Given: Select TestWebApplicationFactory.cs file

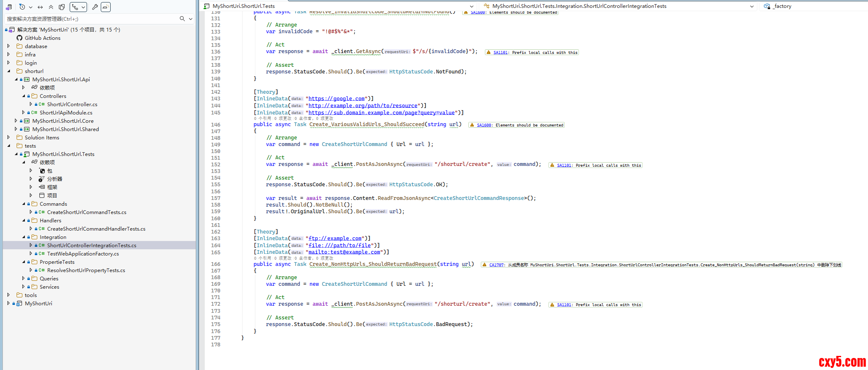Looking at the screenshot, I should [83, 253].
